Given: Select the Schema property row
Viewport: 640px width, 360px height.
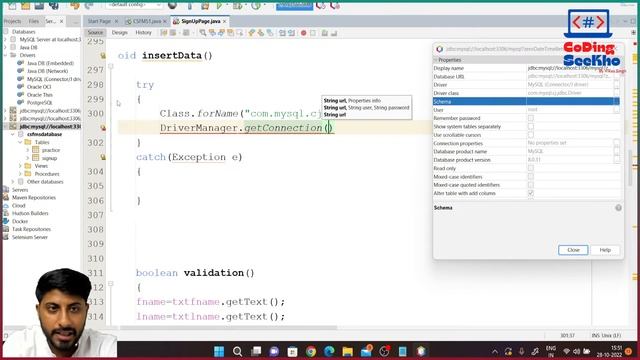Looking at the screenshot, I should [x=526, y=101].
